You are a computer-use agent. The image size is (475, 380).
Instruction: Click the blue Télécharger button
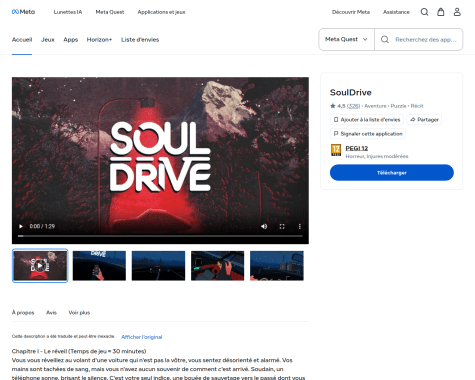(x=392, y=173)
